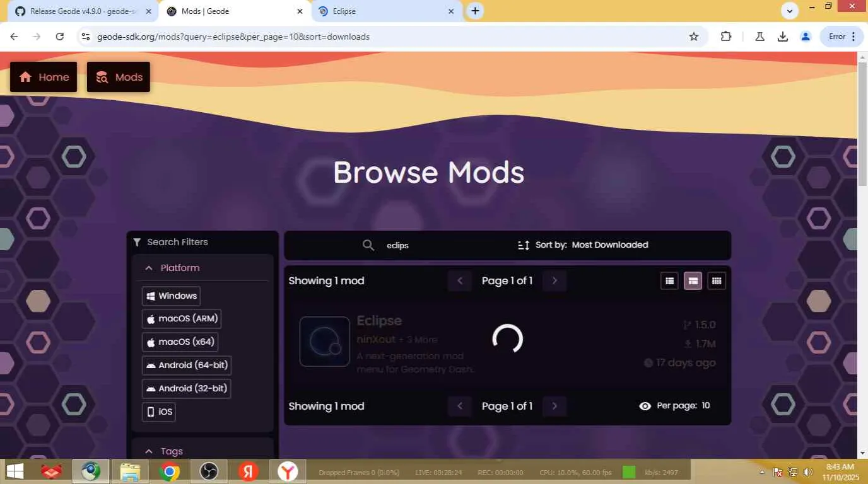Open the Windows Start button
The image size is (868, 484).
15,471
